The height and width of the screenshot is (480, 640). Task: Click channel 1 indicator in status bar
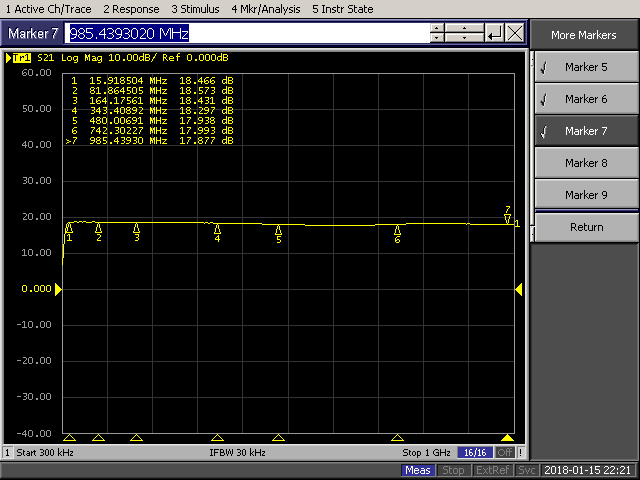7,453
